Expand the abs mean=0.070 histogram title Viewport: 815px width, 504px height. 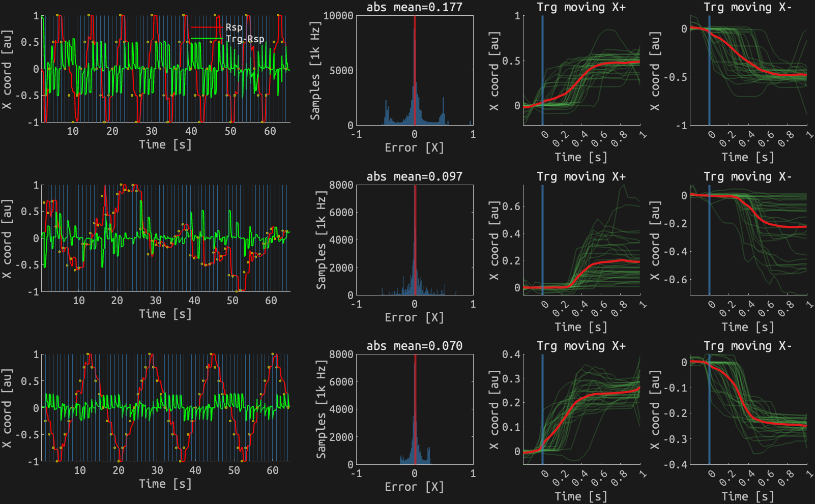(x=415, y=346)
